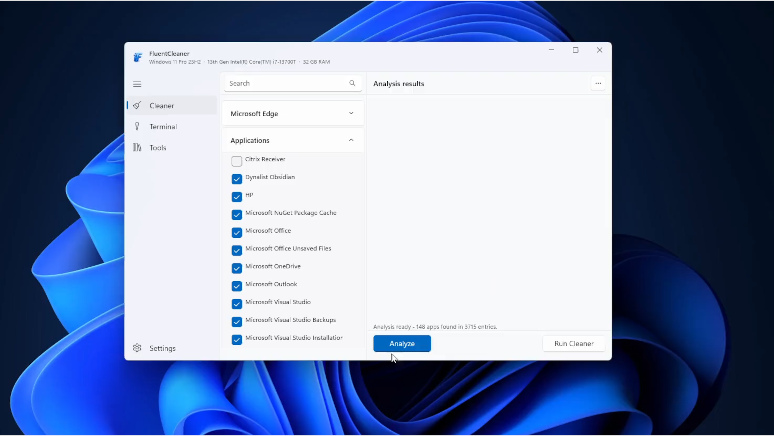Click the system info subtitle text
The image size is (774, 436).
[239, 62]
